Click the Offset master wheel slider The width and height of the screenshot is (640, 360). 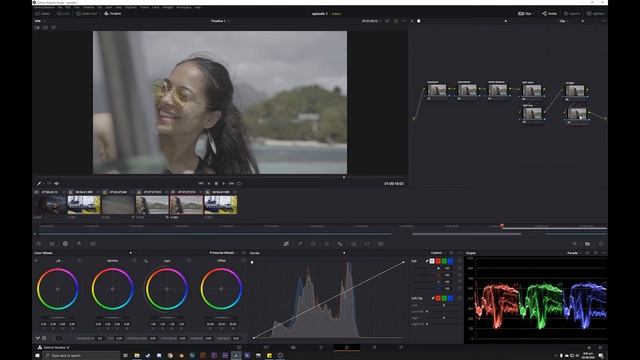coord(221,318)
